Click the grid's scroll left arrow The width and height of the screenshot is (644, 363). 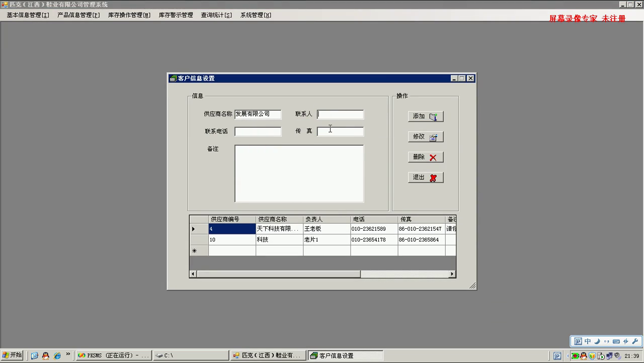coord(193,274)
